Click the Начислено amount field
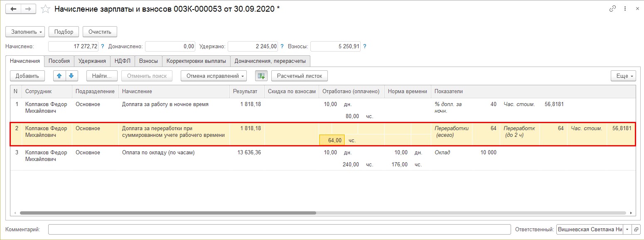644x240 pixels. [74, 47]
